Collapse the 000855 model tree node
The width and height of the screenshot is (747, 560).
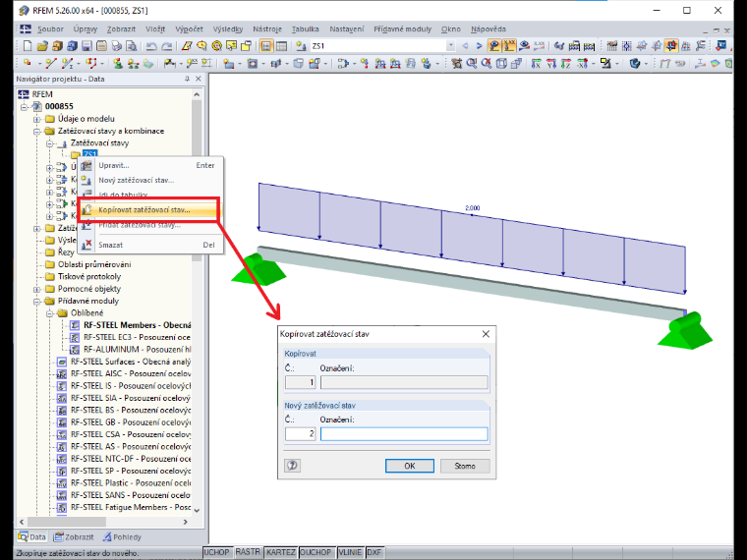25,107
